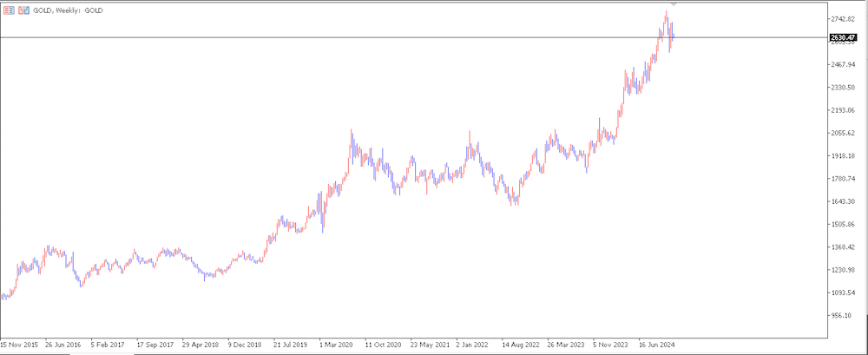The image size is (868, 355).
Task: Click the 16 Jun 2024 date label
Action: coord(658,343)
